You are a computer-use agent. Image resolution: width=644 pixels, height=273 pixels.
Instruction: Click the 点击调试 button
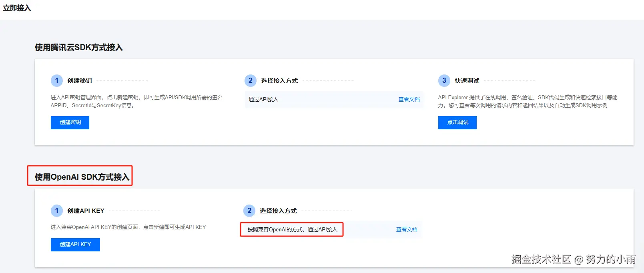457,122
